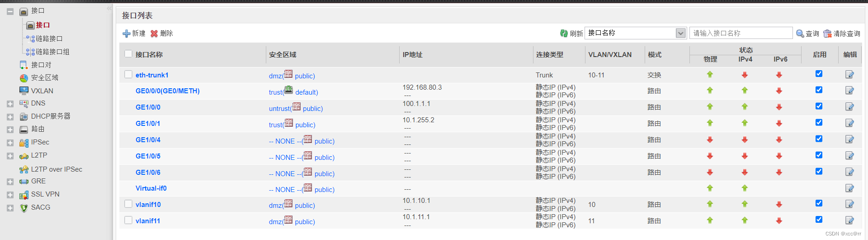
Task: Open the 接口名称 search field dropdown
Action: point(680,33)
